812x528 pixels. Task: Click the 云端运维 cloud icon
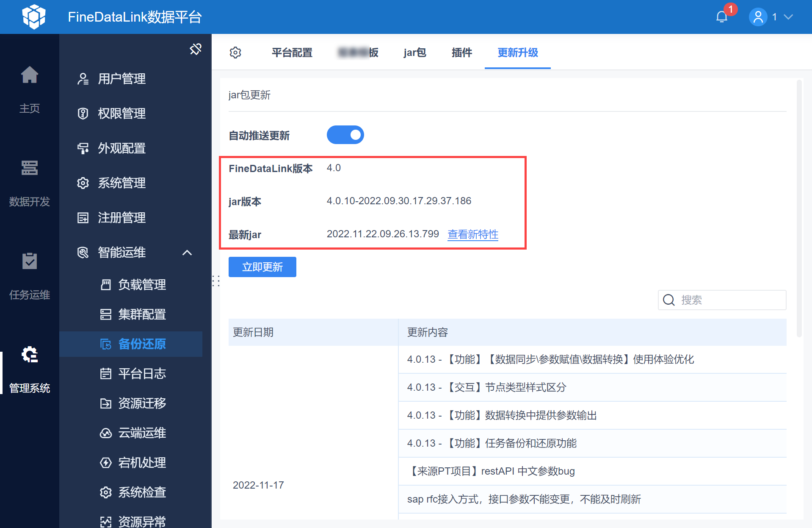106,433
